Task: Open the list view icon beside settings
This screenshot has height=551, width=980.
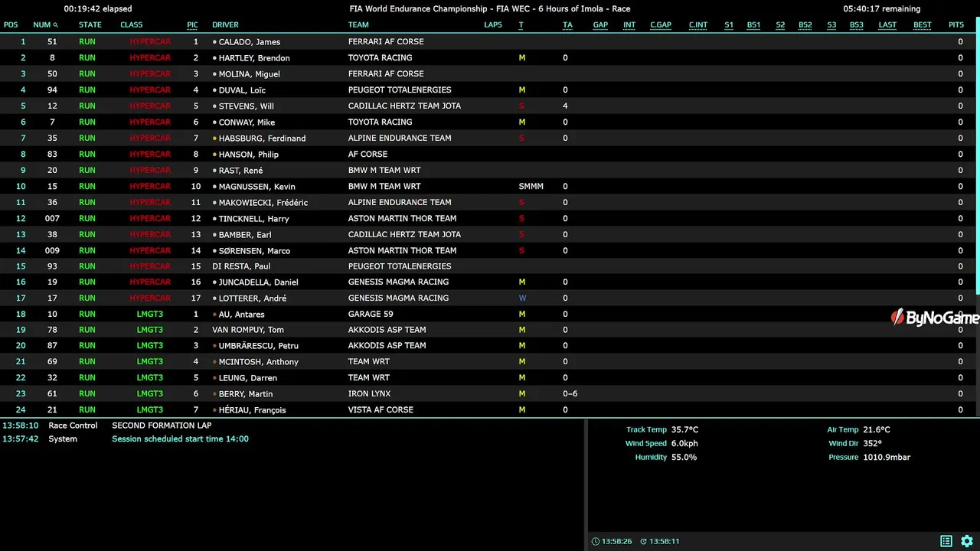Action: (x=946, y=541)
